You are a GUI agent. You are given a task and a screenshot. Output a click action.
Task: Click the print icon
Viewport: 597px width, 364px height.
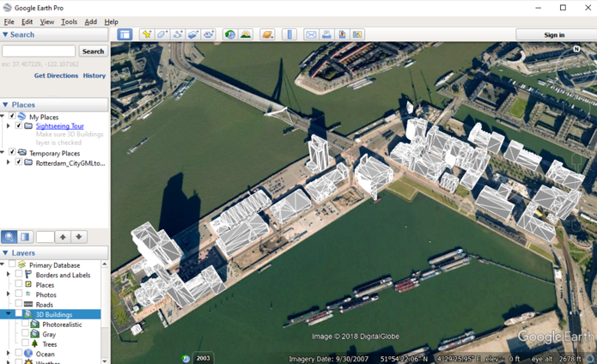point(326,34)
